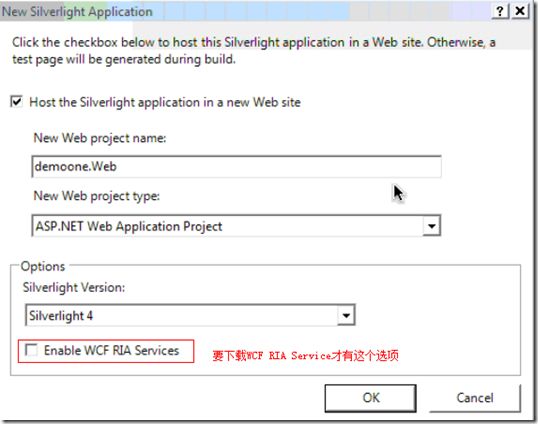Click the Host Silverlight application label text

(165, 102)
